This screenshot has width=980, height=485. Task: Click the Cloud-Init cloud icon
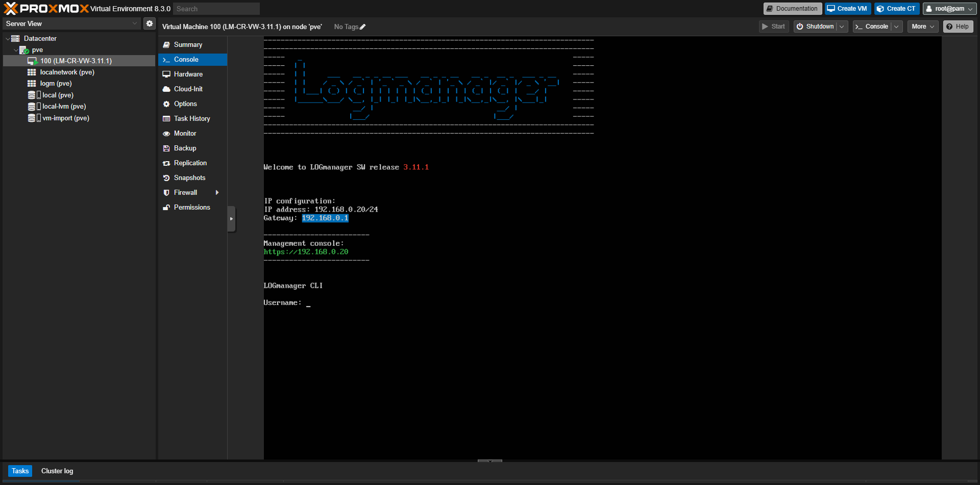coord(166,89)
